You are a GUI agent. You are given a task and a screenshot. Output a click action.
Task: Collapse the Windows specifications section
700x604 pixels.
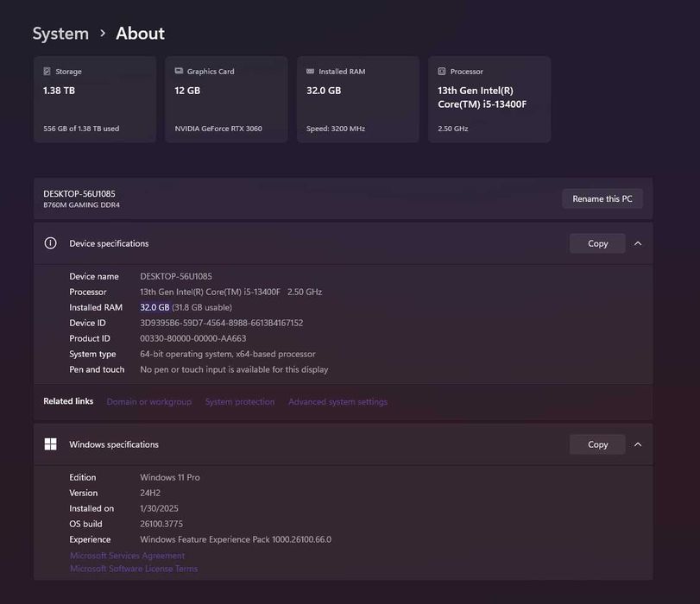pyautogui.click(x=638, y=444)
